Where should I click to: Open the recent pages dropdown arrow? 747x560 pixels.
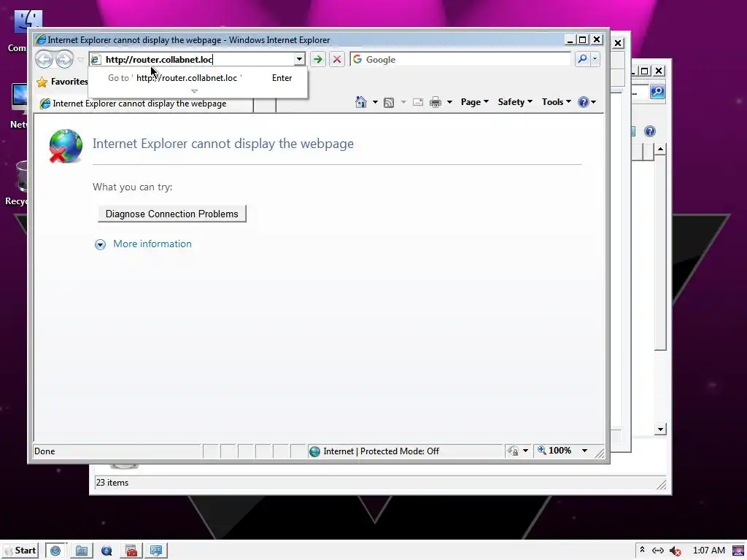coord(80,60)
